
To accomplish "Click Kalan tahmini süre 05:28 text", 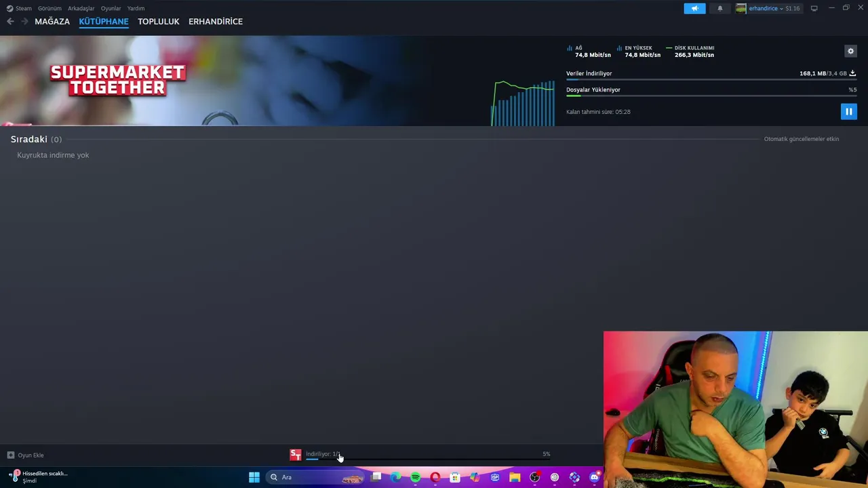I will 598,112.
